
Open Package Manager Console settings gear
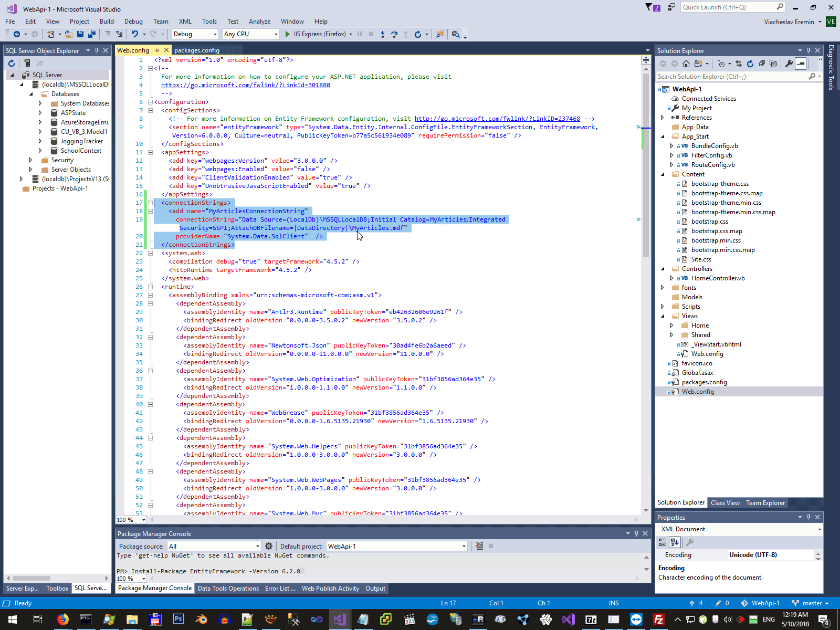269,547
